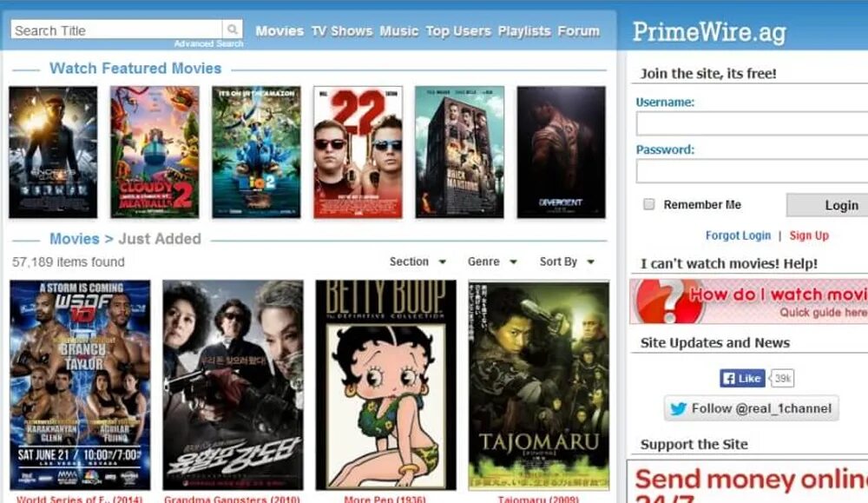
Task: Check the Remember Me checkbox
Action: 648,204
